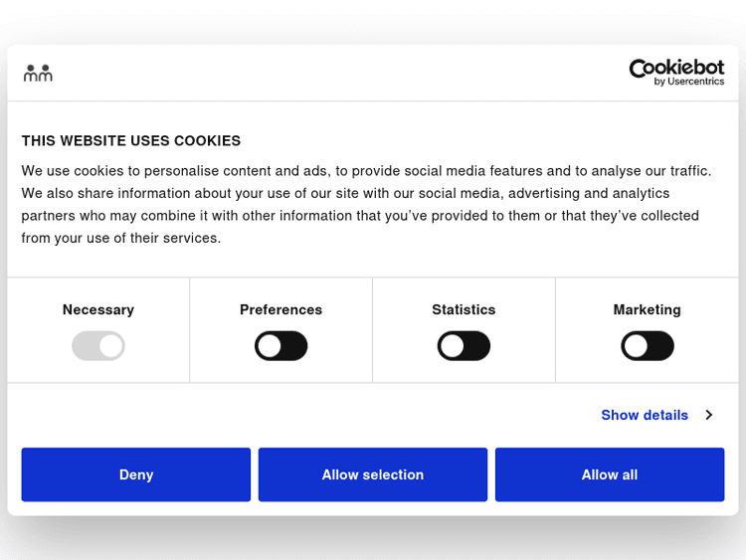746x560 pixels.
Task: Click the 'by Usercentrics' text under Cookiebot
Action: [689, 82]
